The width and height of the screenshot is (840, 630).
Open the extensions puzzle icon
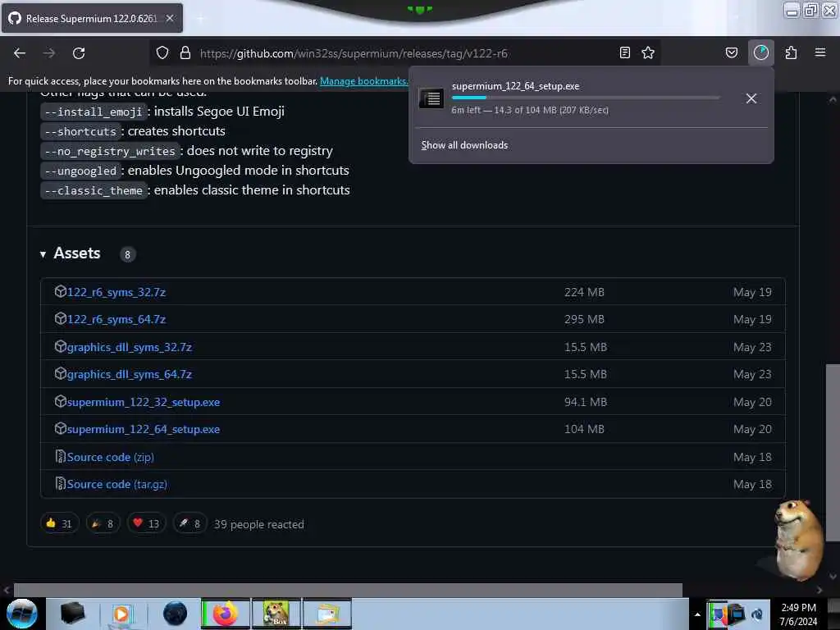coord(792,52)
